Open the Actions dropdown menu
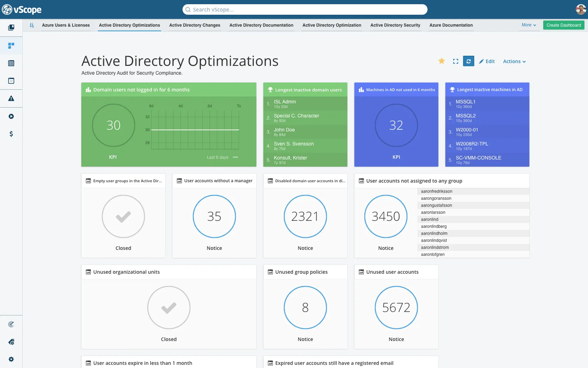Screen dimensions: 588x368 [514, 61]
